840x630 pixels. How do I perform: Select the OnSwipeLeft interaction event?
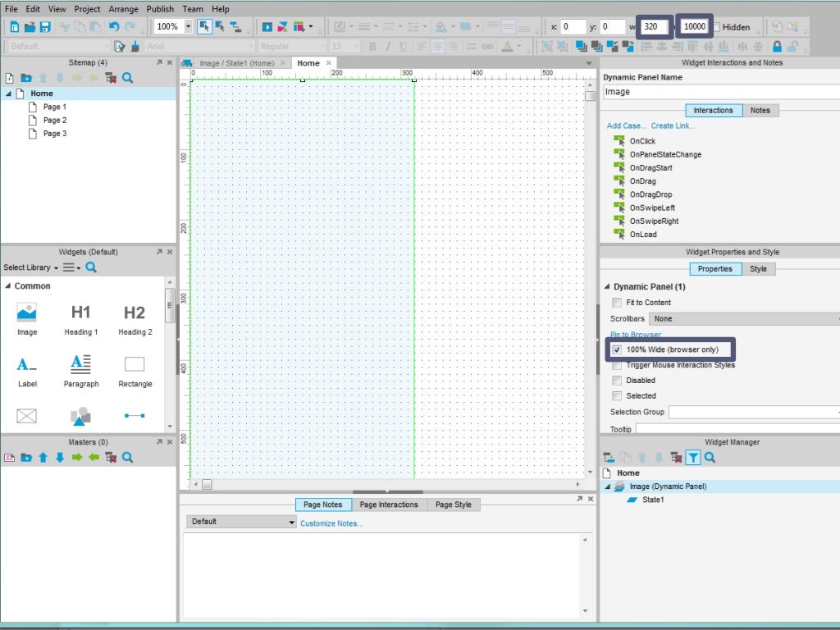point(652,208)
